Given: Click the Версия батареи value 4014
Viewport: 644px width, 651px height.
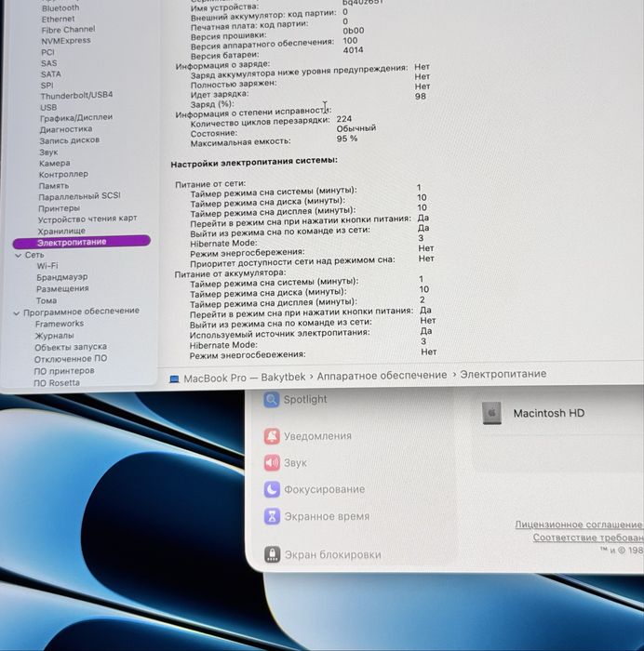Looking at the screenshot, I should [x=353, y=50].
